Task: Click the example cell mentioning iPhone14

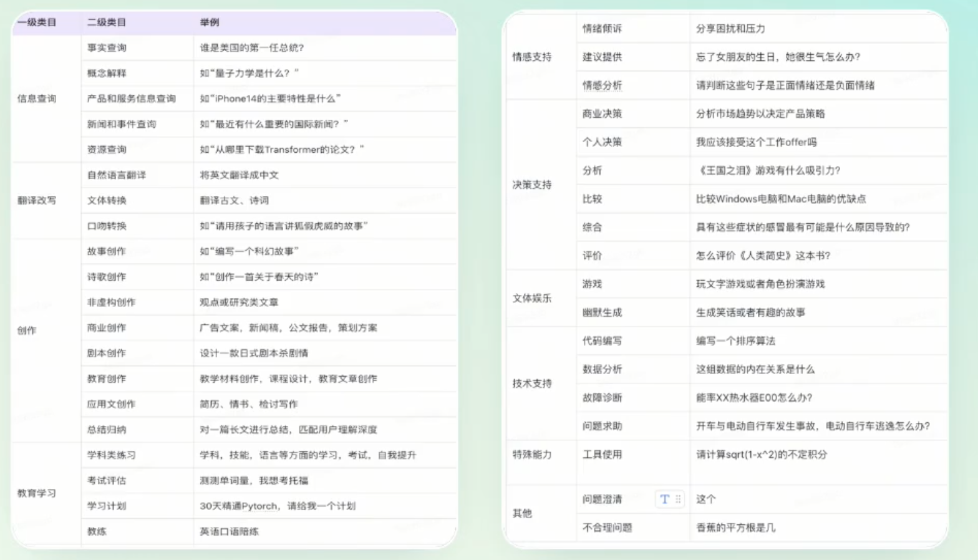Action: tap(270, 99)
